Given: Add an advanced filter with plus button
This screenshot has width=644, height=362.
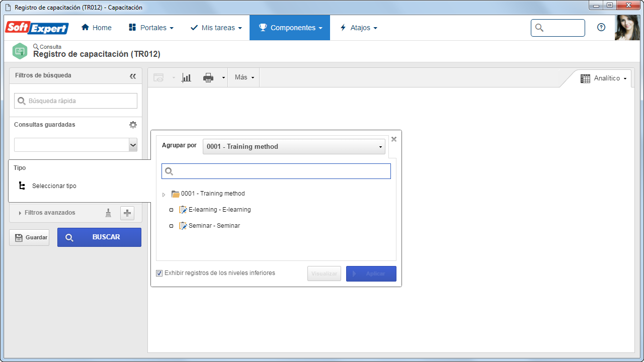Looking at the screenshot, I should point(127,213).
